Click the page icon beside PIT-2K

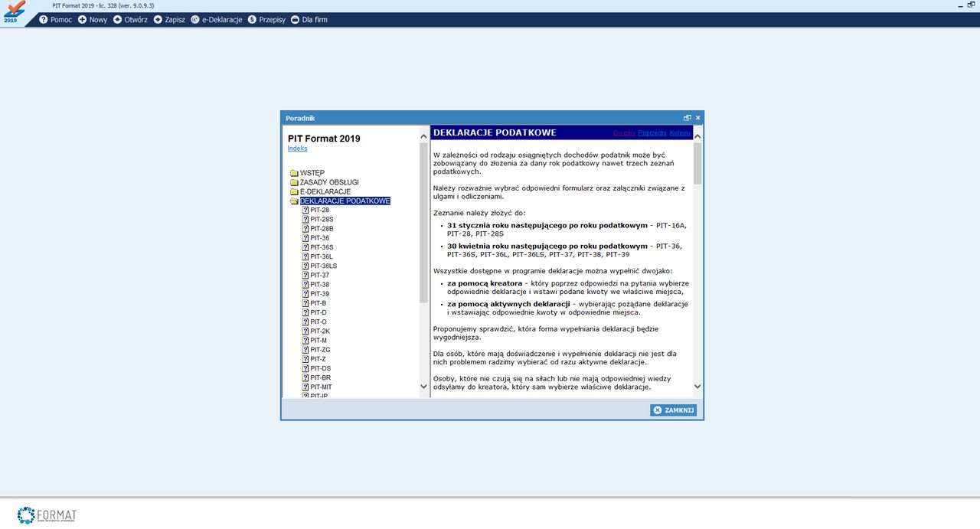pyautogui.click(x=305, y=331)
